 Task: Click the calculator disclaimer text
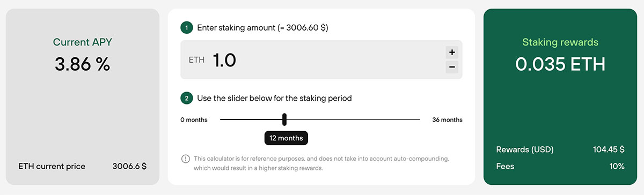click(321, 163)
